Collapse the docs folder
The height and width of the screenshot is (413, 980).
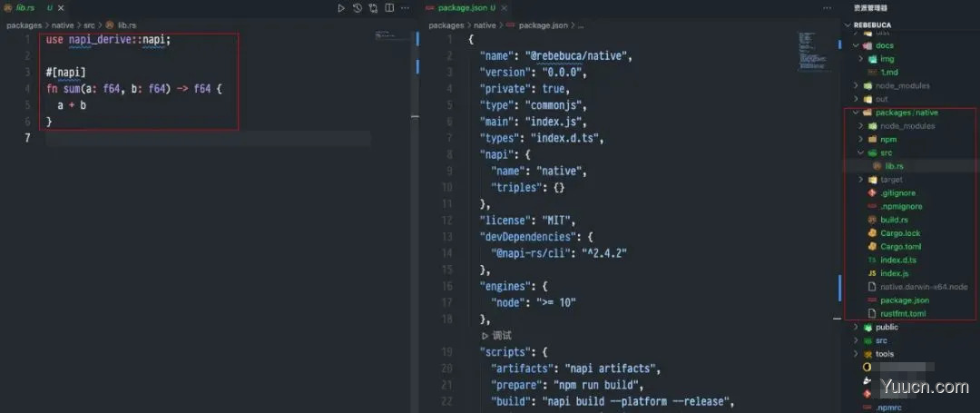(x=857, y=45)
